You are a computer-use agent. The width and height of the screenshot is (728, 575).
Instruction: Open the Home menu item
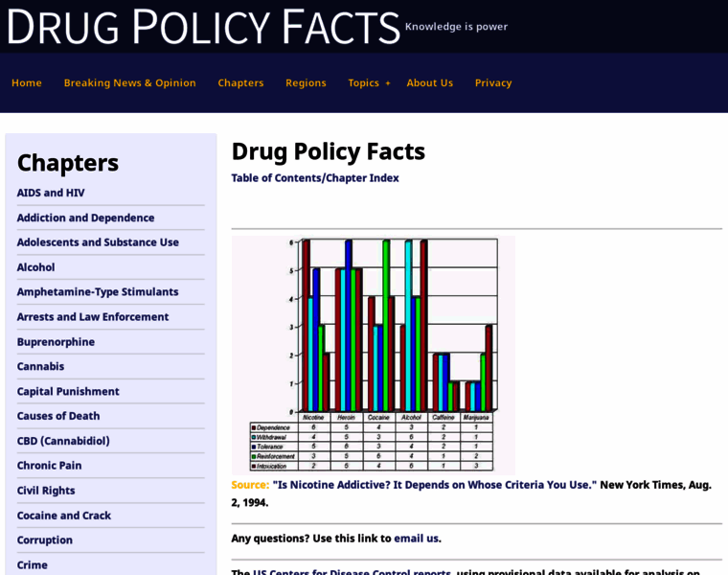(27, 82)
